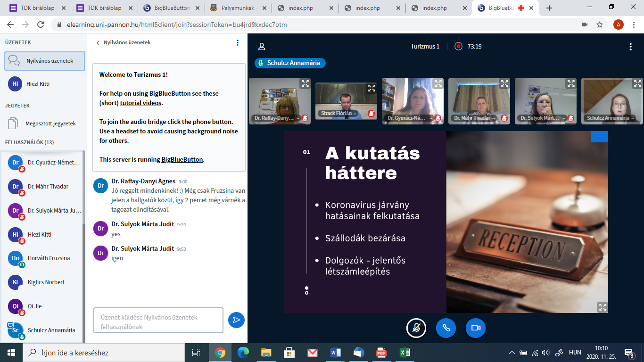Collapse the Nyilvános üzenetek chat panel header
This screenshot has width=644, height=362.
[124, 42]
